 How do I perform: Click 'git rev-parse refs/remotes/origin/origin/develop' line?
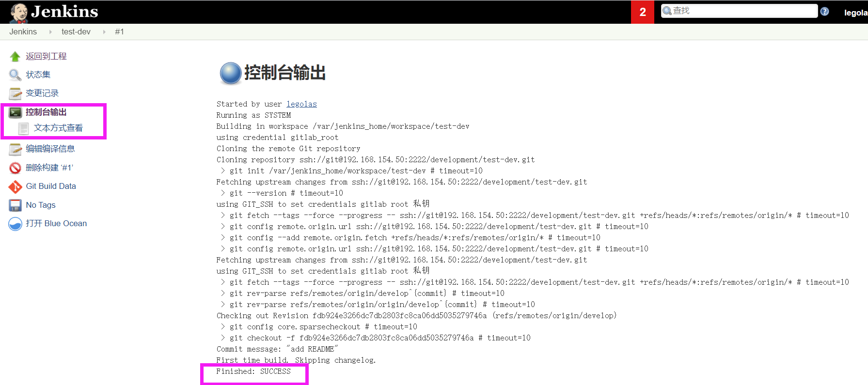coord(378,305)
